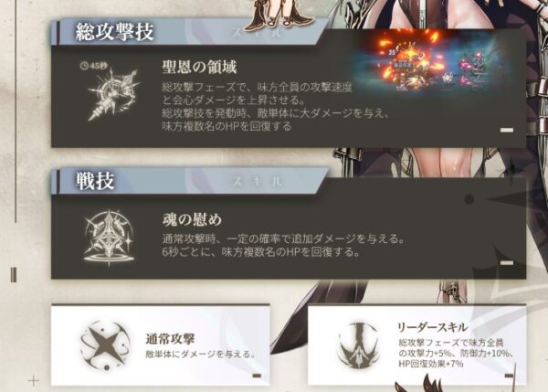Click the 魂の慰め skill emblem icon
The height and width of the screenshot is (392, 548).
pyautogui.click(x=109, y=238)
